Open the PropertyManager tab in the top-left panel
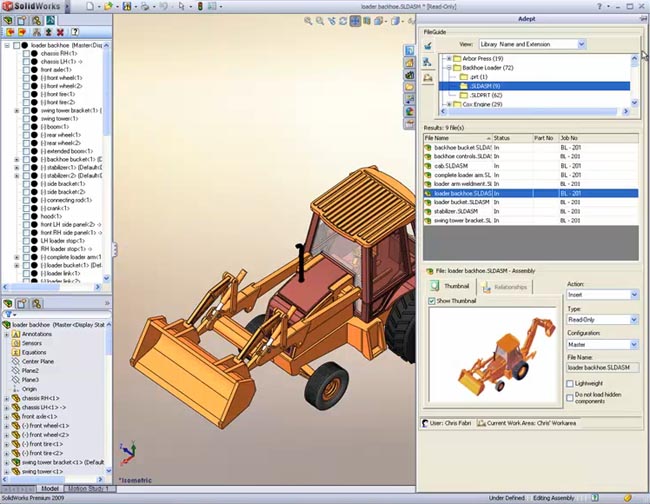The width and height of the screenshot is (650, 504). [x=22, y=20]
